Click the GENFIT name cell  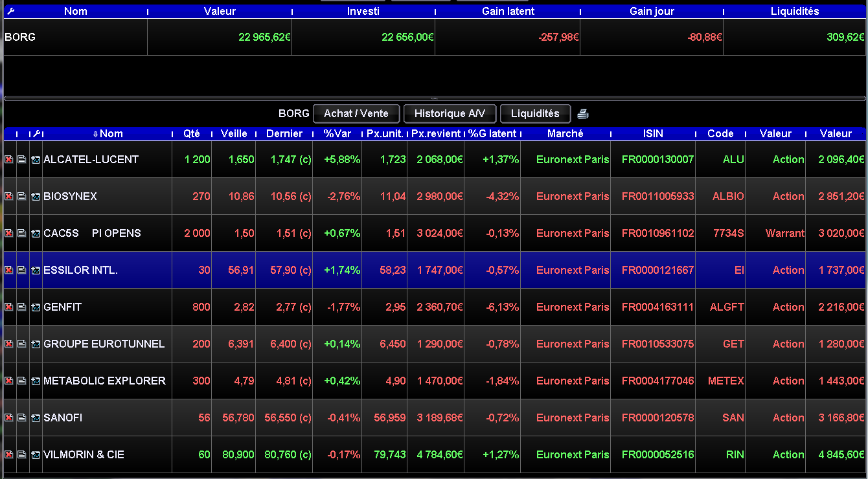[107, 307]
